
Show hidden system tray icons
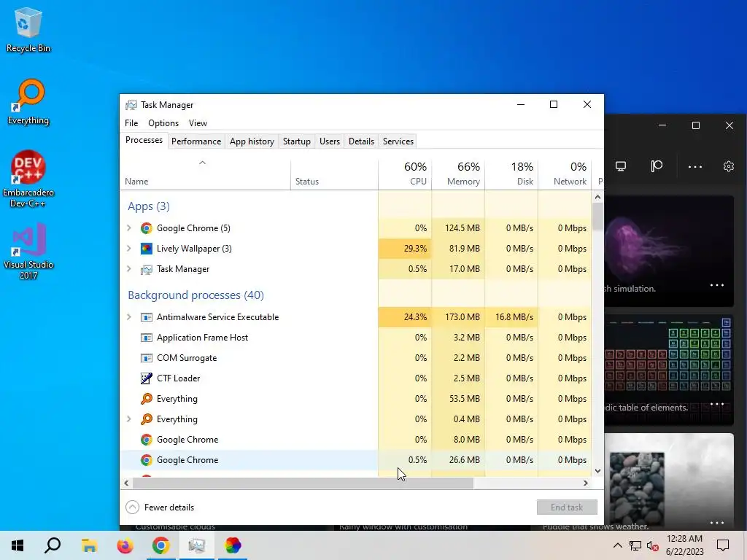coord(617,545)
